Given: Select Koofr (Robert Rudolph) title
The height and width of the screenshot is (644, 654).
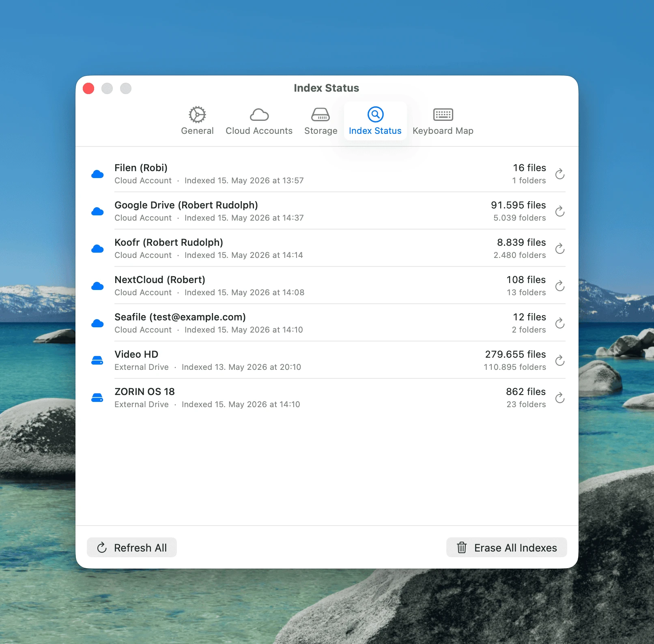Looking at the screenshot, I should [x=169, y=243].
